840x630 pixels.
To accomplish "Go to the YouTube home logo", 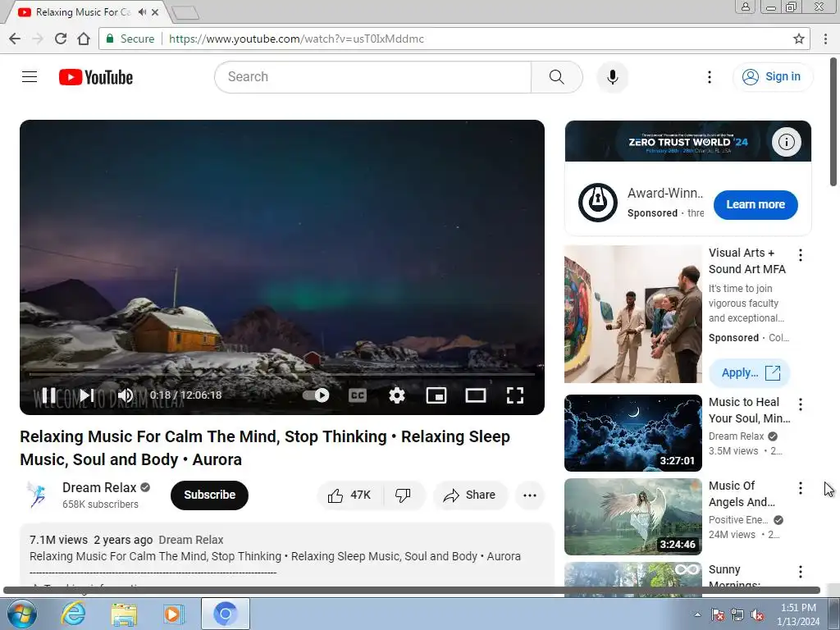I will pos(96,77).
